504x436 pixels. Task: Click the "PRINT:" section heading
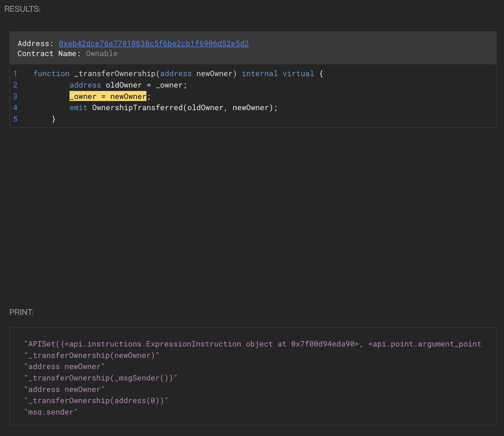[21, 312]
